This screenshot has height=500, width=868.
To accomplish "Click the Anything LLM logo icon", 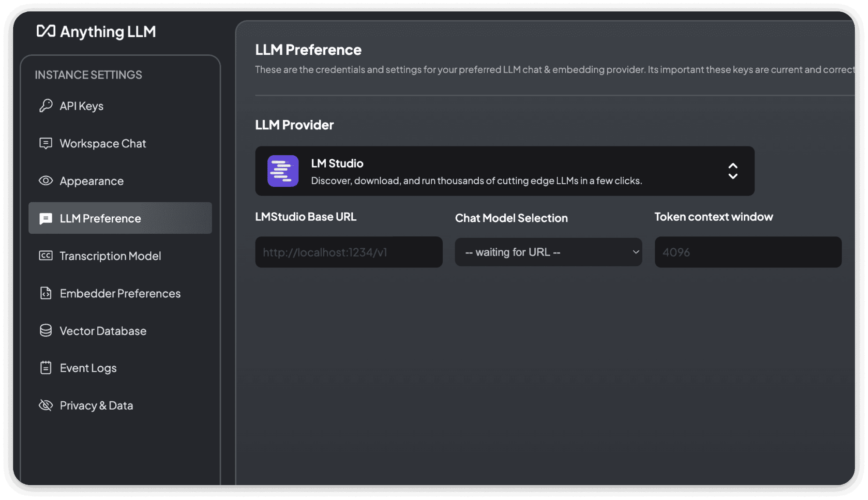I will 46,31.
